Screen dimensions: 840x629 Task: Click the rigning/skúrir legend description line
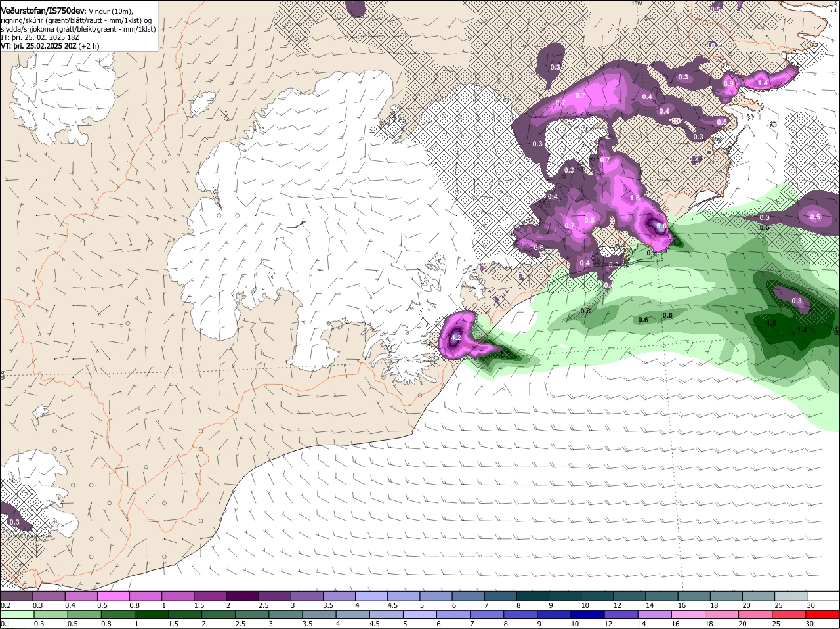click(x=76, y=20)
